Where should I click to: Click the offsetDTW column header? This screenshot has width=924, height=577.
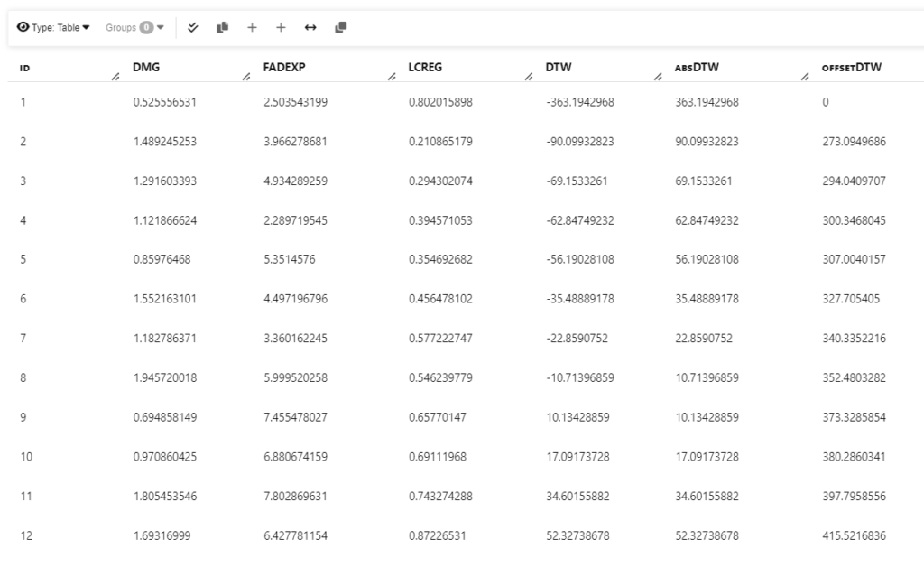(851, 67)
